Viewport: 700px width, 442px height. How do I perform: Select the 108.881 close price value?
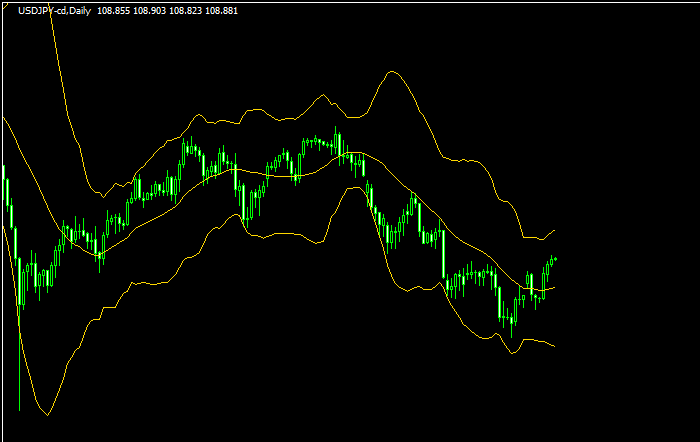221,11
